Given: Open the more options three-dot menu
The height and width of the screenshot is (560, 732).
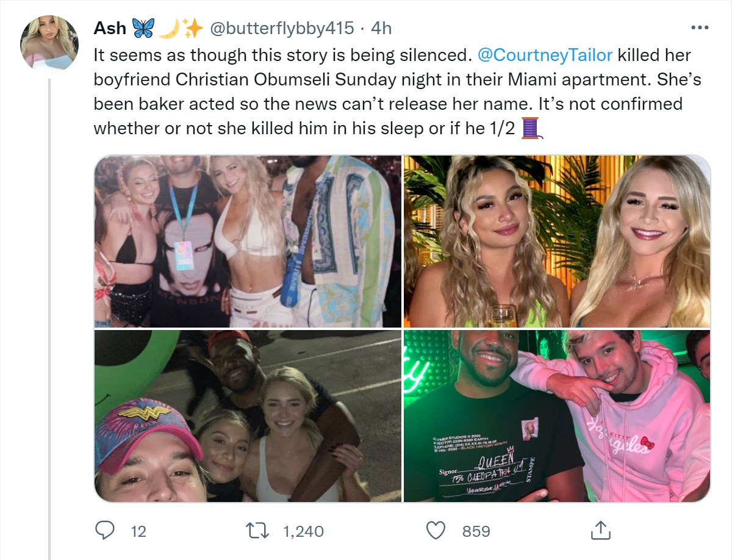Looking at the screenshot, I should tap(699, 28).
